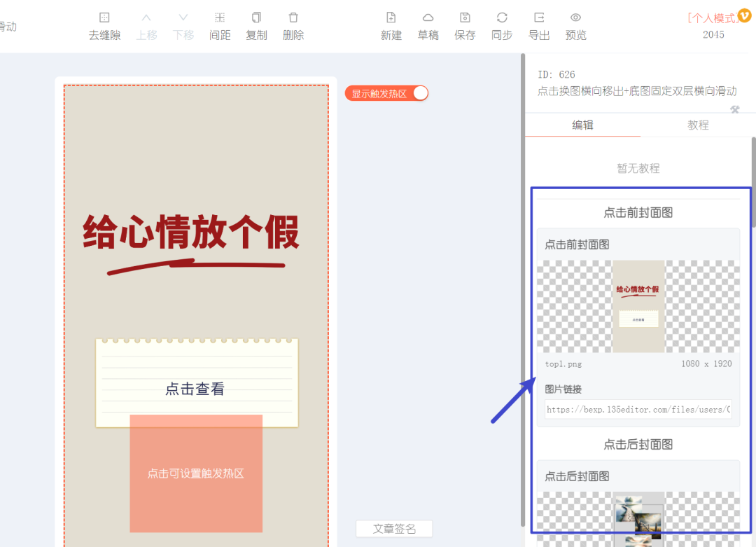Click the 1080 x 1920 dimensions text
756x547 pixels.
(x=706, y=363)
